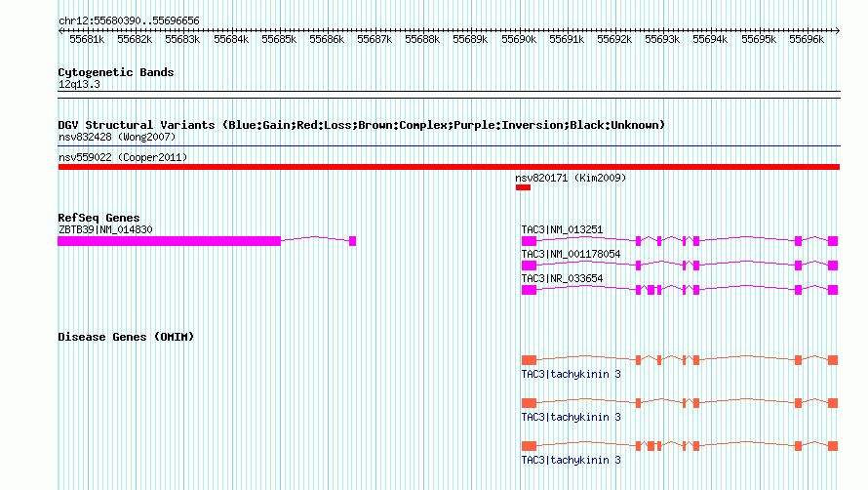Click the 55688k ruler tick label
The height and width of the screenshot is (490, 868).
click(422, 39)
